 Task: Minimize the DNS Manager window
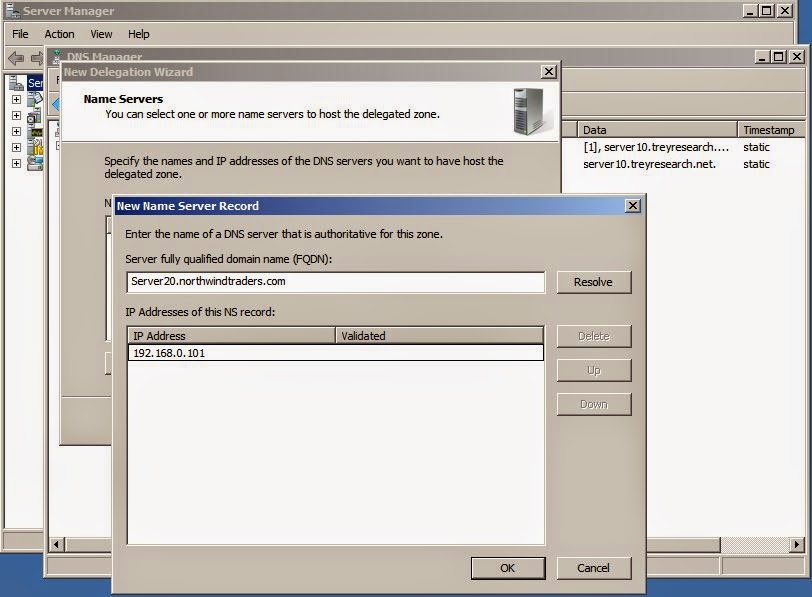tap(762, 56)
